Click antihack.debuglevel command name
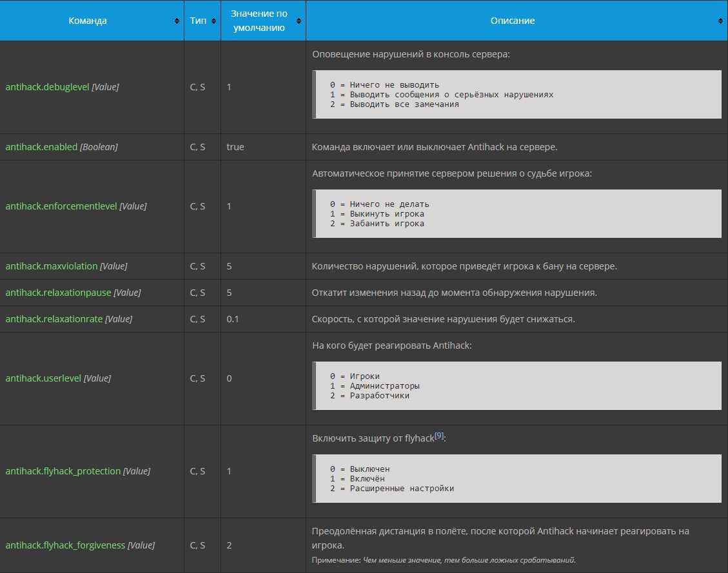 (47, 87)
